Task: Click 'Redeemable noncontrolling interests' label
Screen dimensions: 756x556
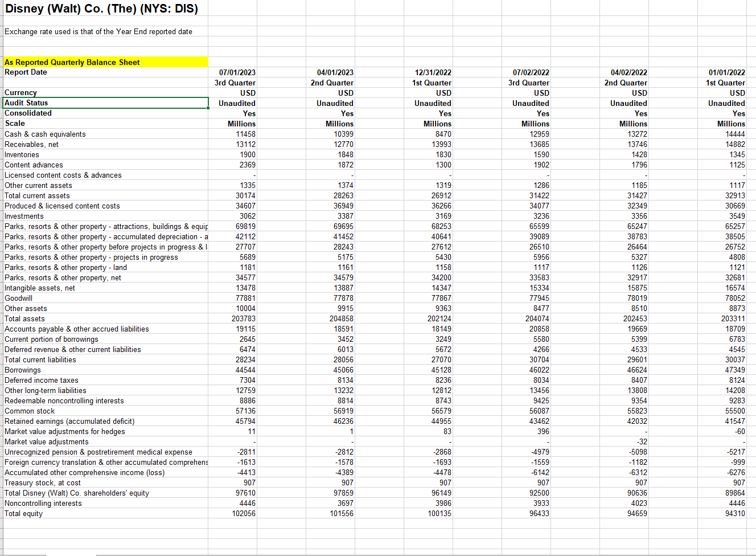Action: [x=64, y=400]
